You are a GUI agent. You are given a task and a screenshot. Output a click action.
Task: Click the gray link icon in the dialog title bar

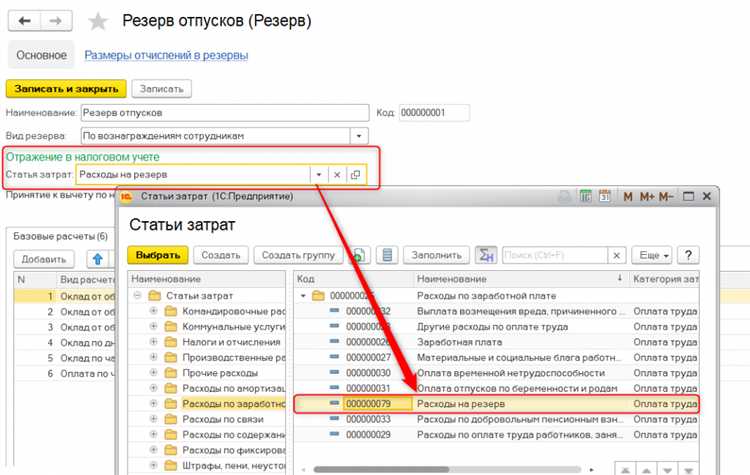tap(565, 196)
